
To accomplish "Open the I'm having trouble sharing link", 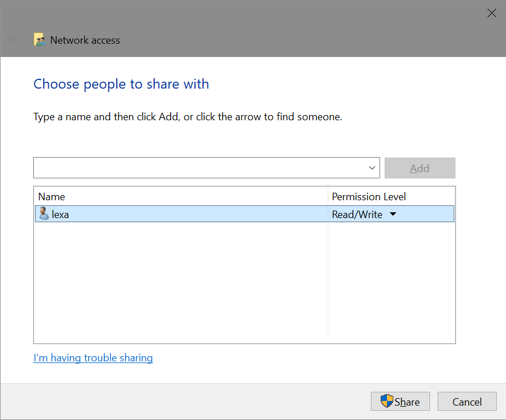I will pyautogui.click(x=93, y=358).
